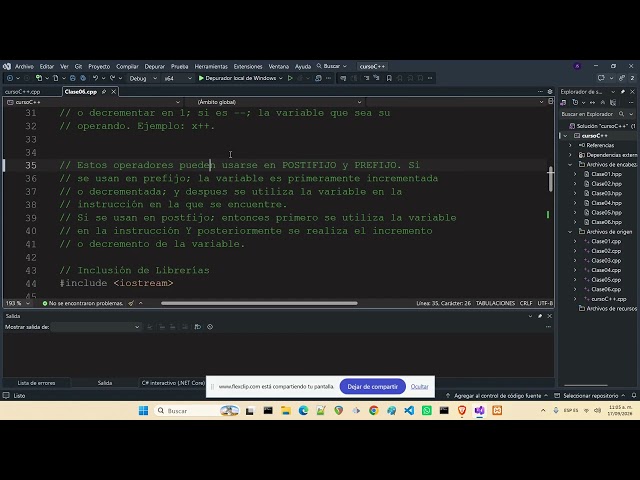Click the Navigate Backward circle icon
Viewport: 640px width, 480px height.
(x=10, y=78)
